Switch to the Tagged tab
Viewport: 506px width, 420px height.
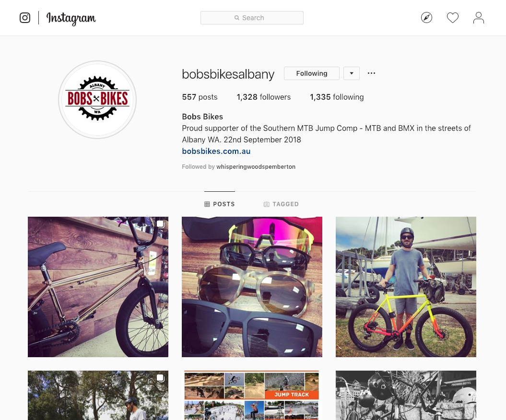click(281, 204)
